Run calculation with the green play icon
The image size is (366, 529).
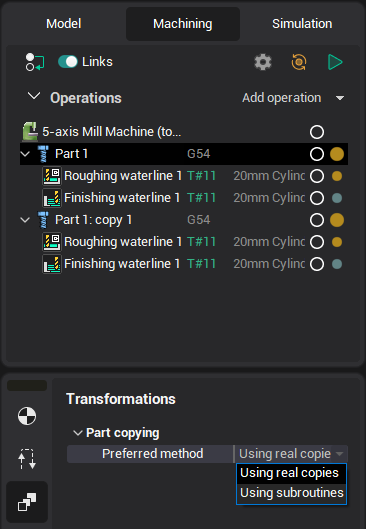click(x=335, y=62)
